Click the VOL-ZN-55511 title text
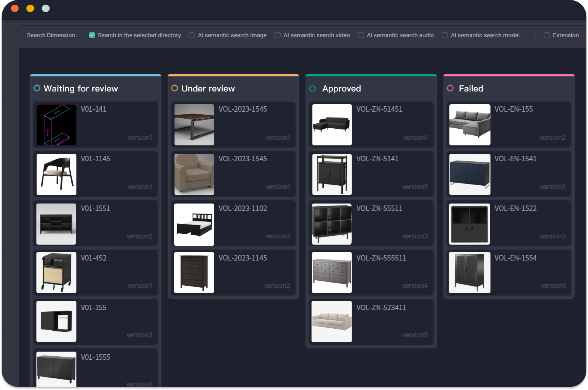Image resolution: width=588 pixels, height=390 pixels. (x=379, y=209)
